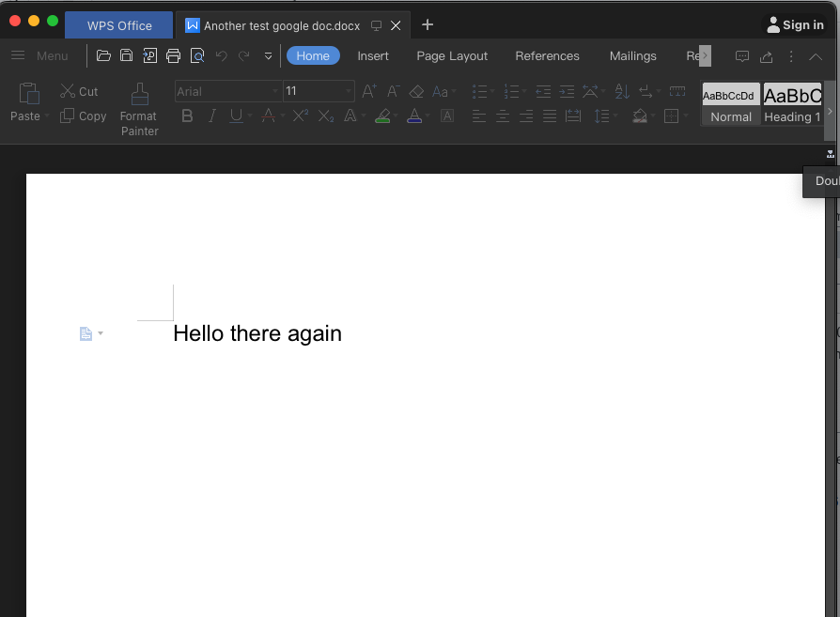Screen dimensions: 840x617
Task: Open the Insert ribbon tab
Action: pos(373,55)
